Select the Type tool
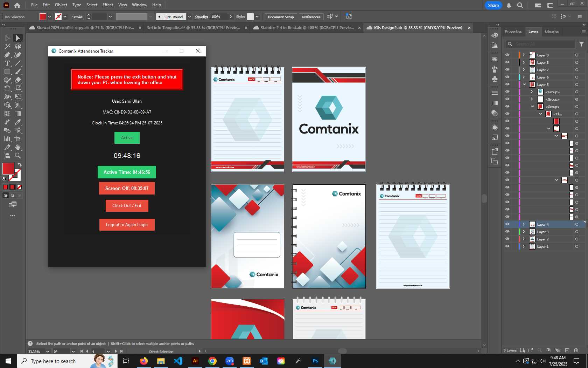Viewport: 588px width, 368px height. click(7, 63)
